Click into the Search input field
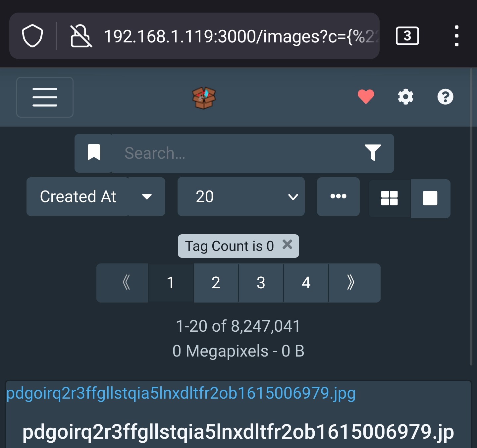 click(237, 153)
